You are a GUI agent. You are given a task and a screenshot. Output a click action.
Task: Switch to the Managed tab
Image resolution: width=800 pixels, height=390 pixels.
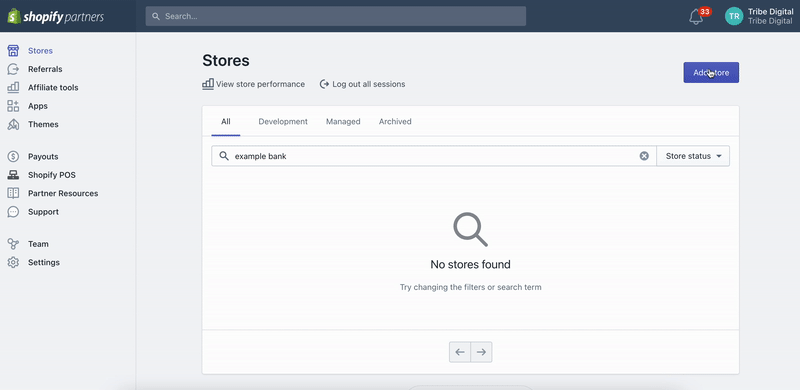click(x=343, y=121)
